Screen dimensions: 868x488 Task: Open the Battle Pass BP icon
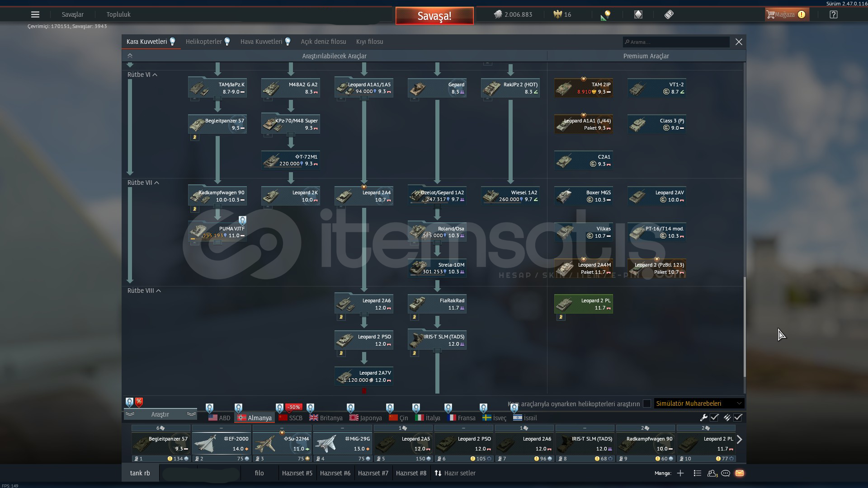(669, 14)
